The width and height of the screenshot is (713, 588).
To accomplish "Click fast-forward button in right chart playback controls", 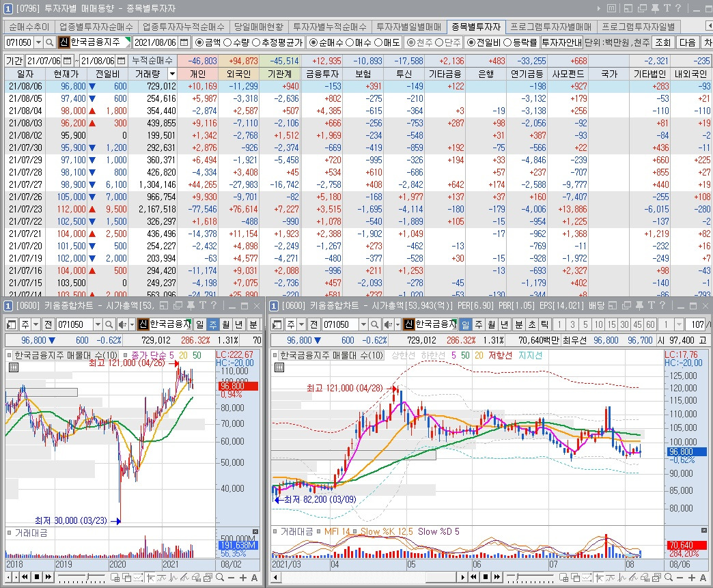I will pyautogui.click(x=497, y=577).
